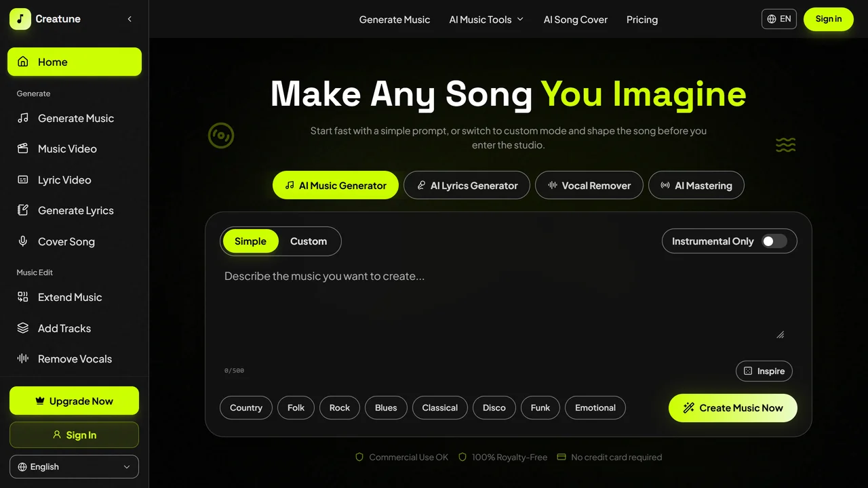Open AI Song Cover from the top navigation
868x488 pixels.
point(576,20)
